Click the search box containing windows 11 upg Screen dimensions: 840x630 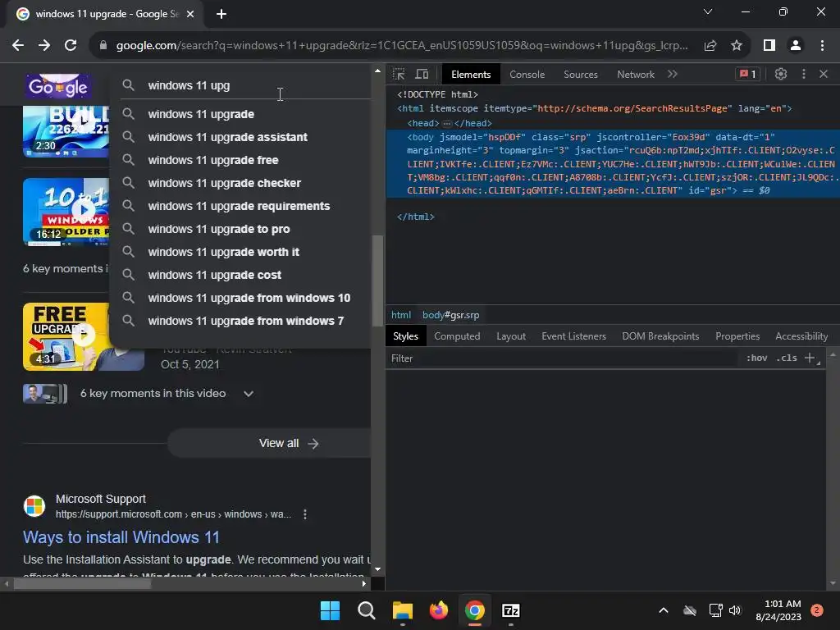(x=246, y=85)
